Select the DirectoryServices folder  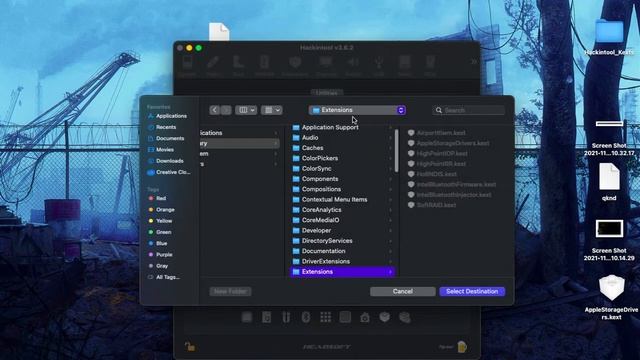click(x=342, y=241)
